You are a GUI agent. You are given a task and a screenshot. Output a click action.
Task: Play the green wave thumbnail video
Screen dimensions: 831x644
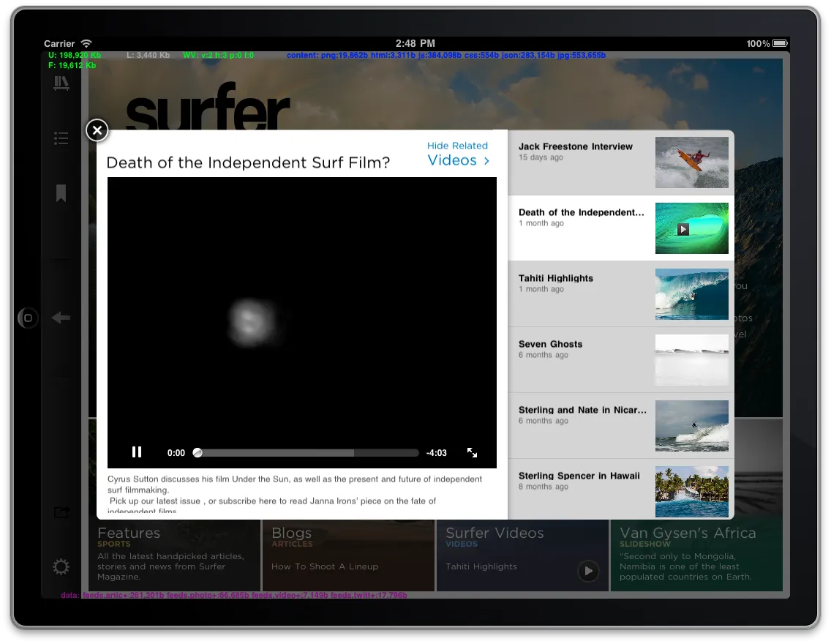tap(691, 228)
